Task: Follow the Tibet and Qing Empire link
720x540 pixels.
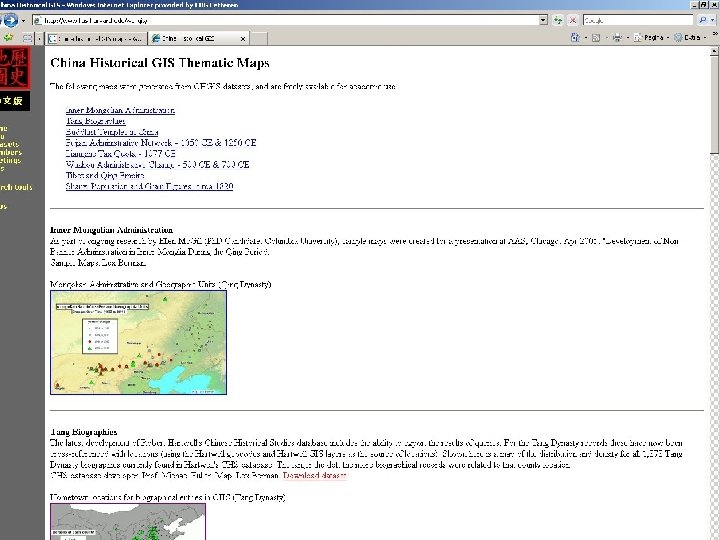Action: [105, 175]
